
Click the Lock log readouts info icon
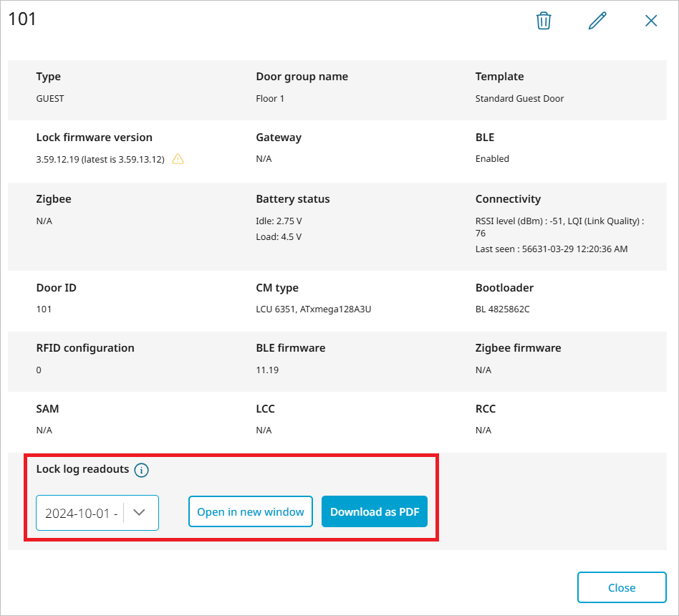coord(141,470)
